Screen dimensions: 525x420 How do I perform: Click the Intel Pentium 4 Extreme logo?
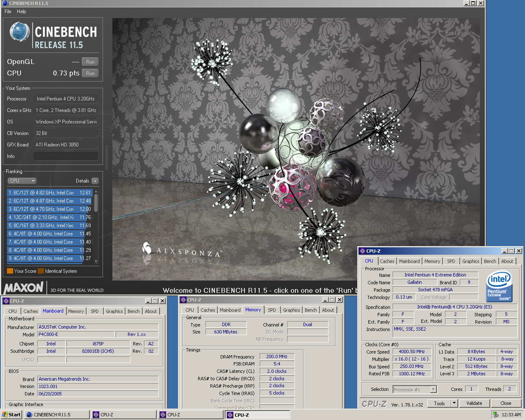coord(499,286)
